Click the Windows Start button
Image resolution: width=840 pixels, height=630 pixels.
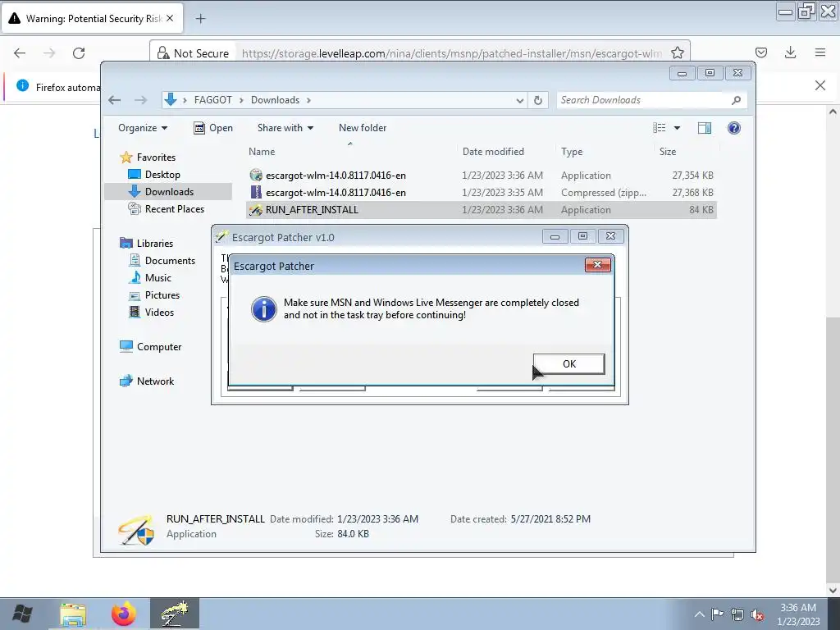click(x=22, y=614)
